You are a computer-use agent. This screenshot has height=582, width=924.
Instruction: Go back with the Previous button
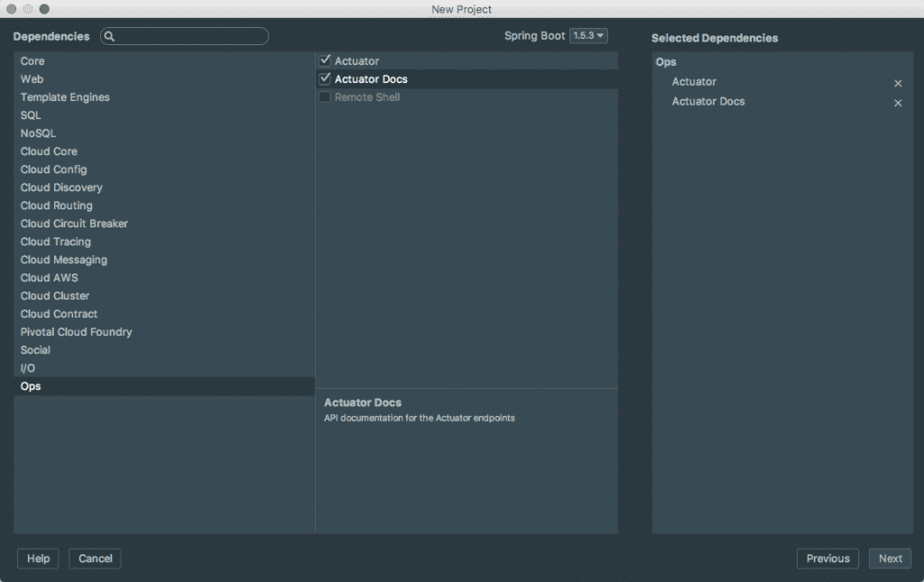coord(827,559)
